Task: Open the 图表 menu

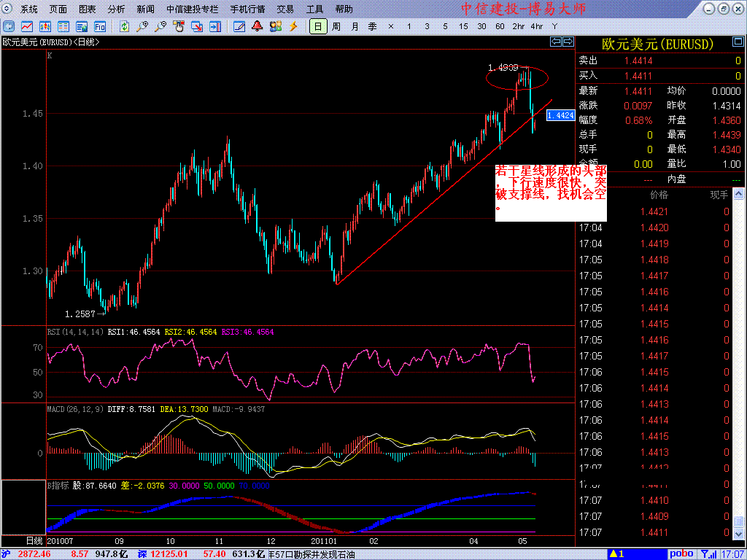Action: pos(88,9)
